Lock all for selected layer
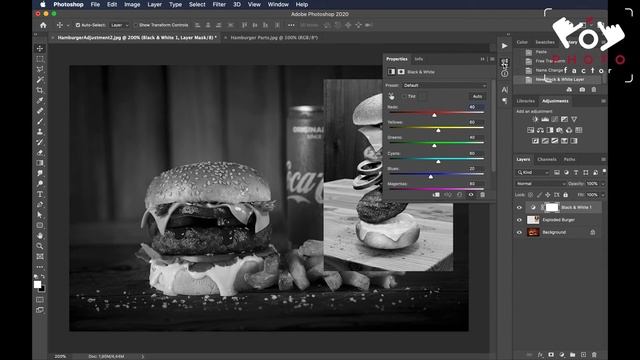The image size is (640, 360). click(565, 195)
